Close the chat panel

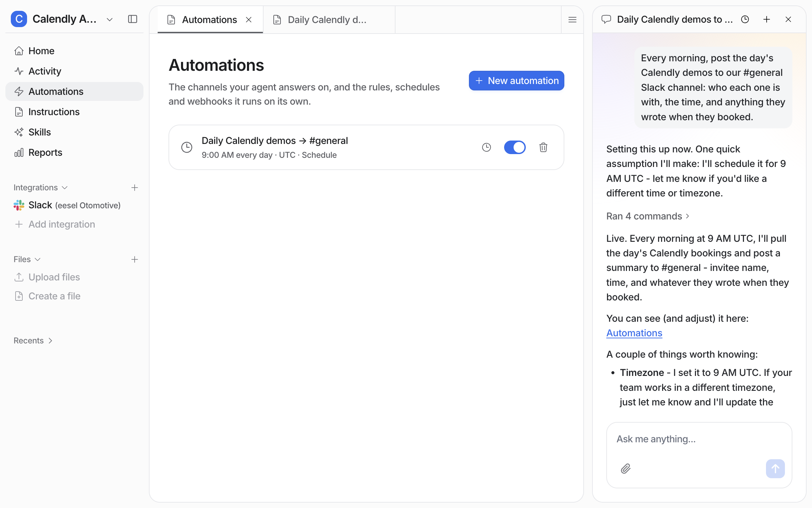tap(788, 19)
